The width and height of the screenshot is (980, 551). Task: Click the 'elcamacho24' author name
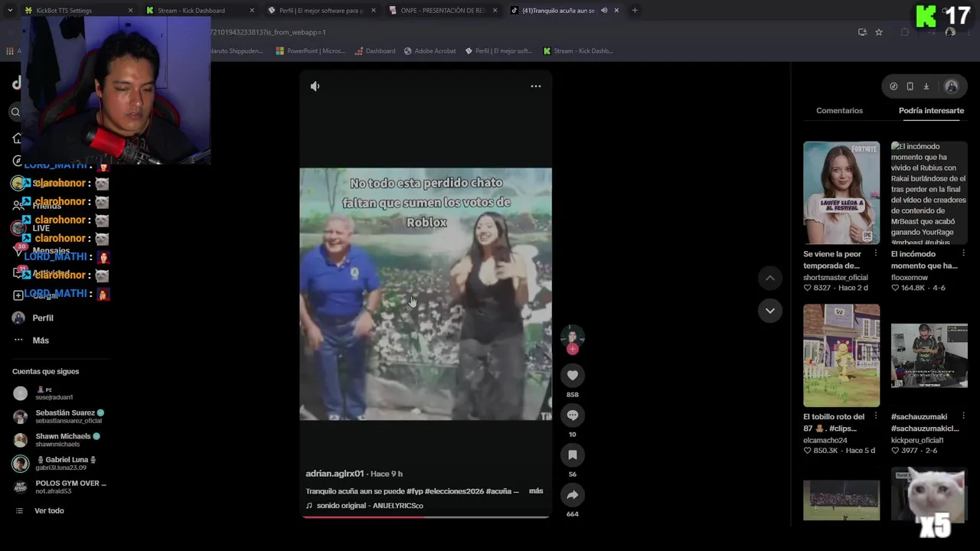825,440
